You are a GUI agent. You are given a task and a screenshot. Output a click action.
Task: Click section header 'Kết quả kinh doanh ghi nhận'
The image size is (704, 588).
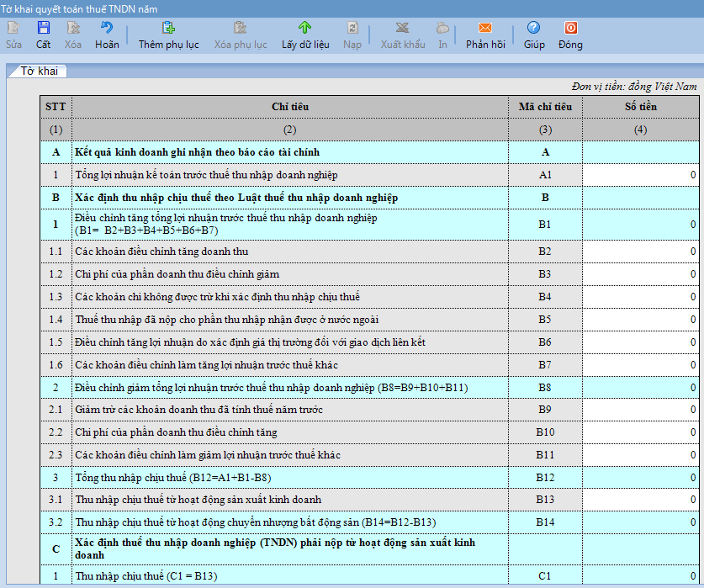pos(197,152)
